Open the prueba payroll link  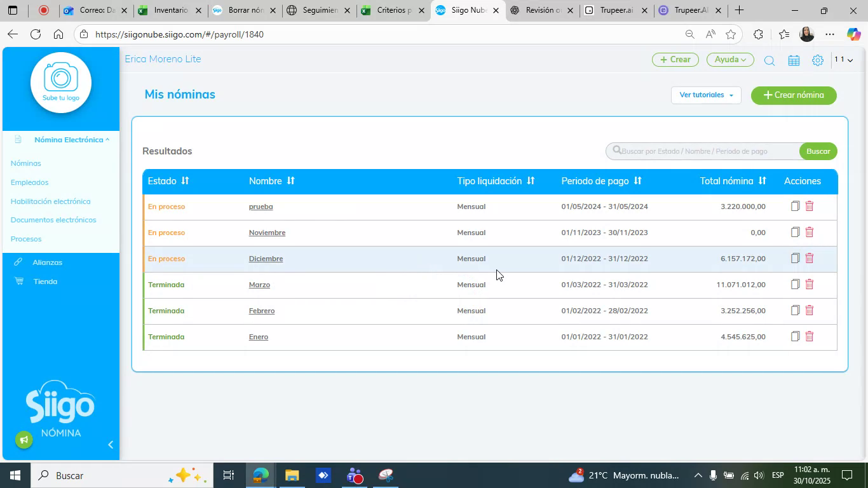pyautogui.click(x=261, y=207)
